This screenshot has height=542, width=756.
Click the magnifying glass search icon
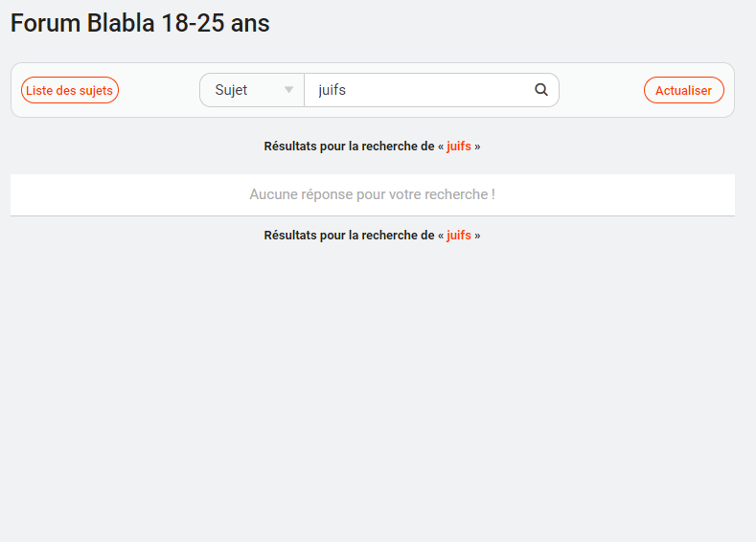pos(541,90)
